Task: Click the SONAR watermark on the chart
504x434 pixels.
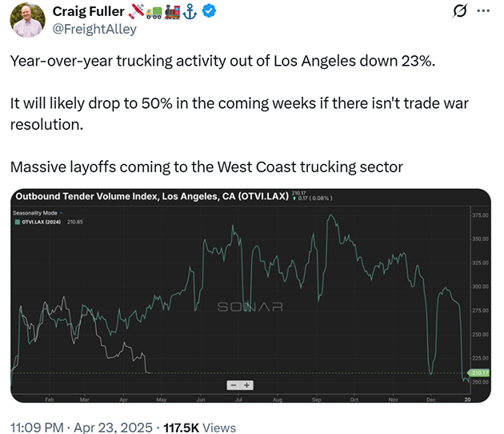Action: tap(250, 307)
